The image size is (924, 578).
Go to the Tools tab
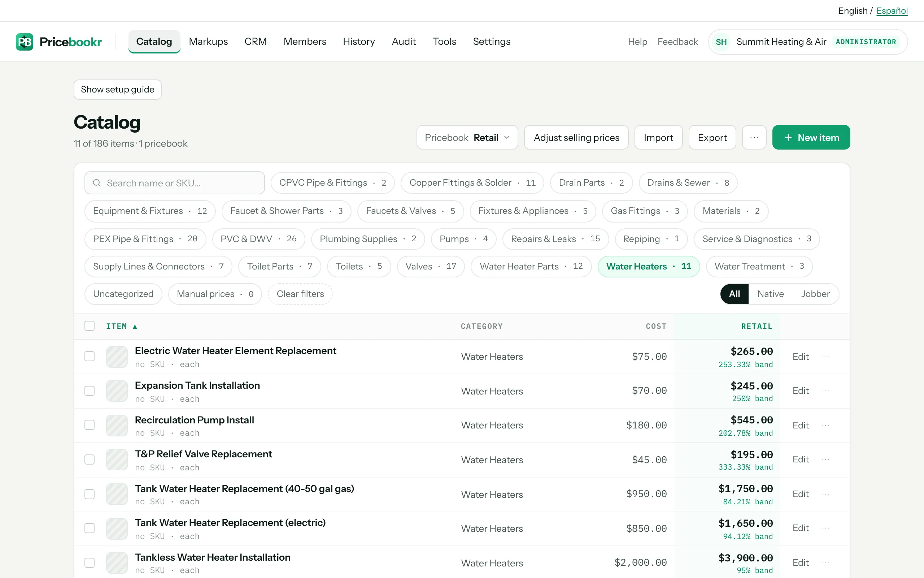coord(444,41)
